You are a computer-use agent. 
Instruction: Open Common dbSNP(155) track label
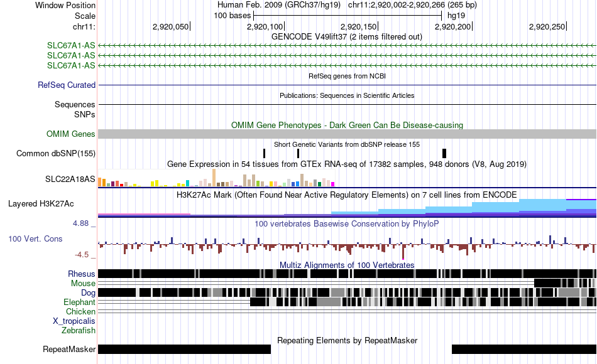pos(56,153)
